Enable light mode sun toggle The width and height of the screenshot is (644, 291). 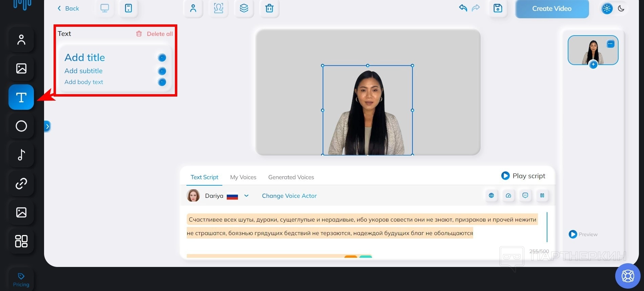607,8
